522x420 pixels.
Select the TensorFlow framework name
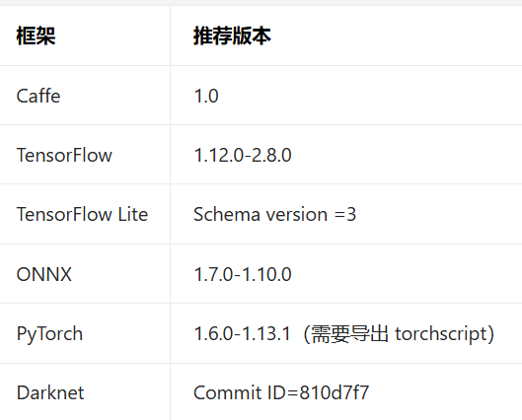64,156
